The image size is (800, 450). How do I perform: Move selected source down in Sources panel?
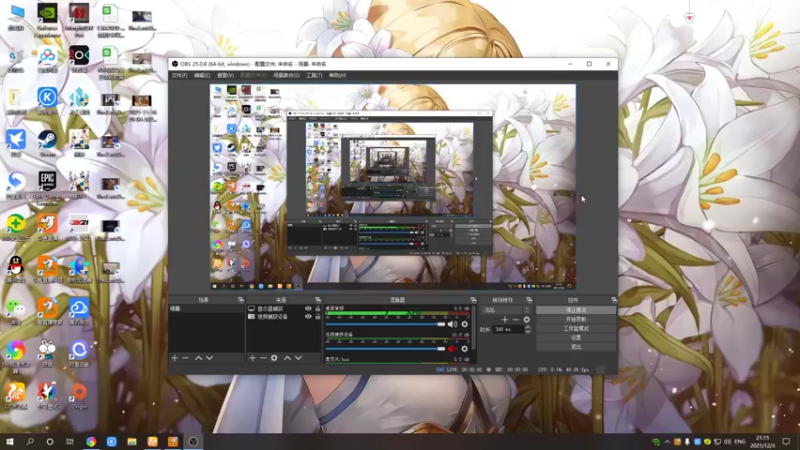[x=298, y=358]
